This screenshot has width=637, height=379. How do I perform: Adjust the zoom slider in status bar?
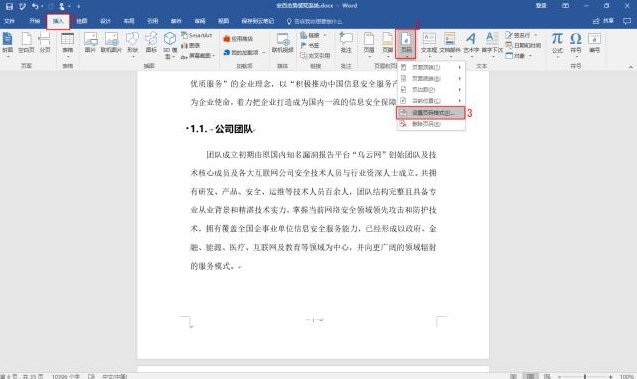585,377
